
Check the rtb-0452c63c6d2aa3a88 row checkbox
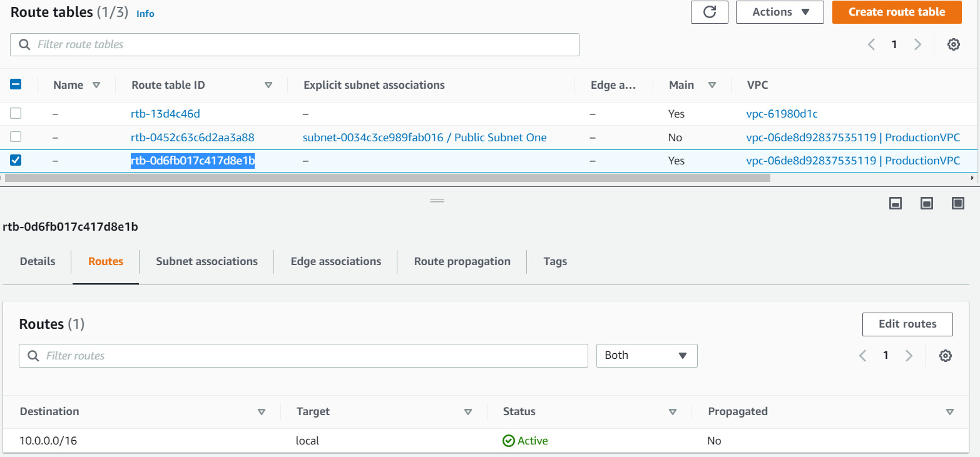(x=16, y=137)
